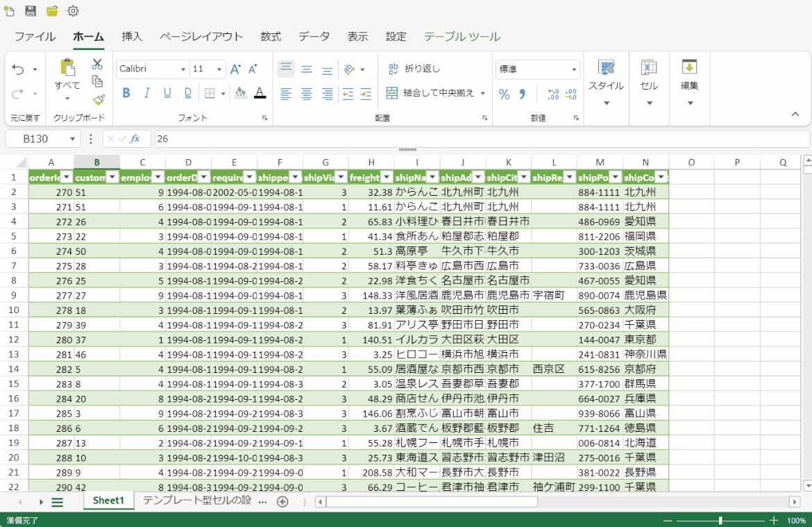
Task: Open the settings gear icon
Action: click(73, 11)
